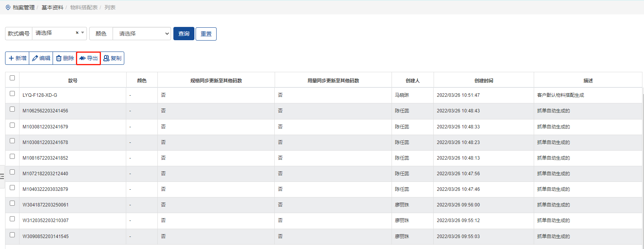Go to 基本资料 in the breadcrumb
The width and height of the screenshot is (644, 249).
coord(52,7)
